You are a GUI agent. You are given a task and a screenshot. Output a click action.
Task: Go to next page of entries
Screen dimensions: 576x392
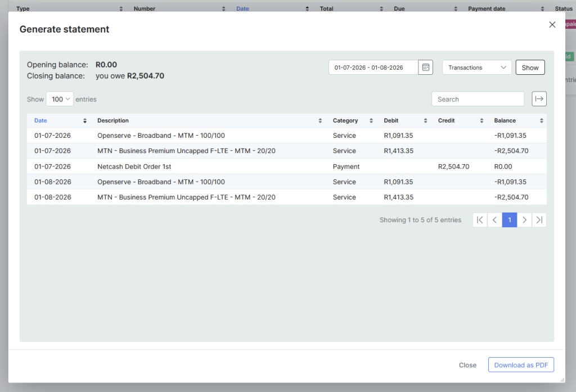pos(524,220)
